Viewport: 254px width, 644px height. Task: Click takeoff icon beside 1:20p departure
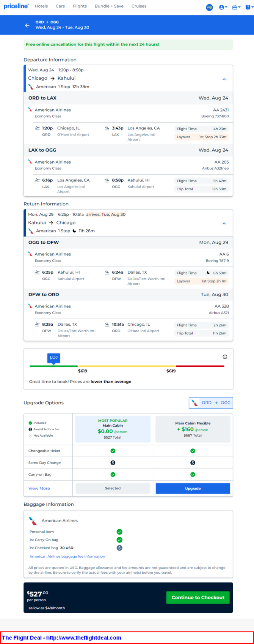(37, 128)
